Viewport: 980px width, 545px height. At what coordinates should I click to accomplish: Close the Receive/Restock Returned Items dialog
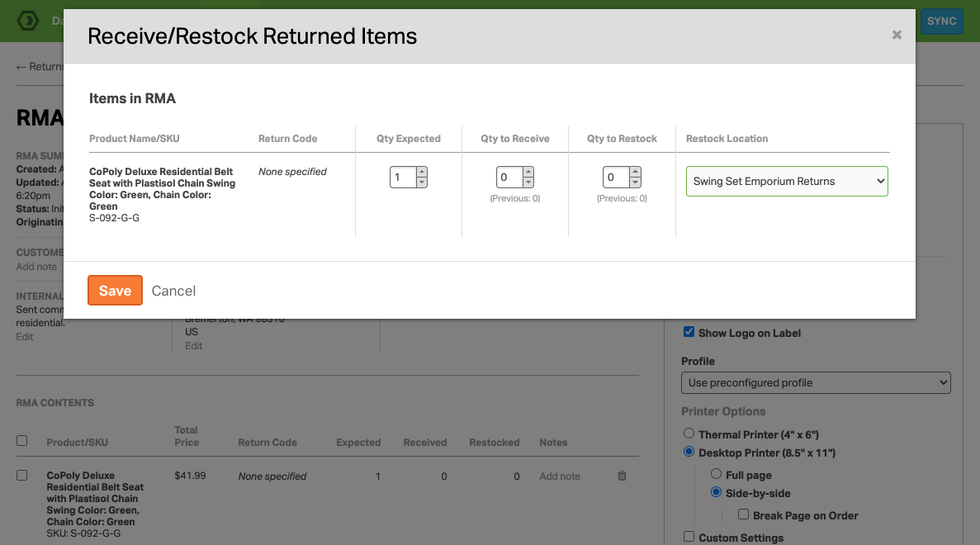(897, 35)
